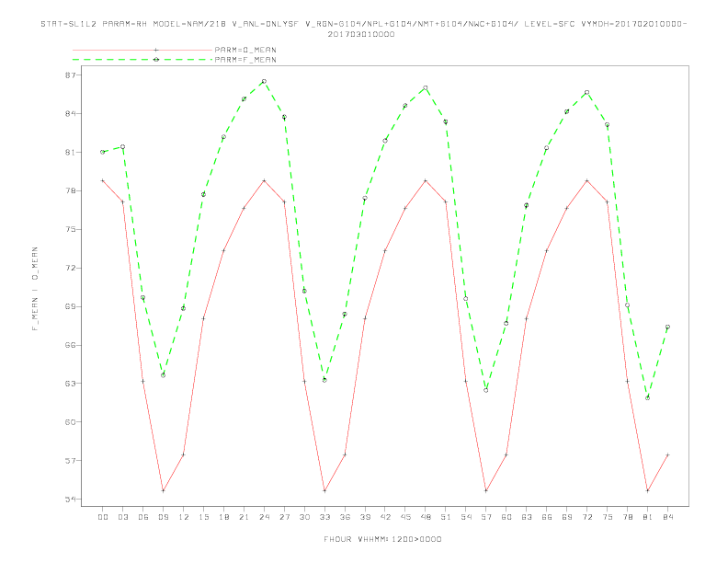This screenshot has width=728, height=563.
Task: Click the x-axis tick label 03
Action: coord(122,517)
